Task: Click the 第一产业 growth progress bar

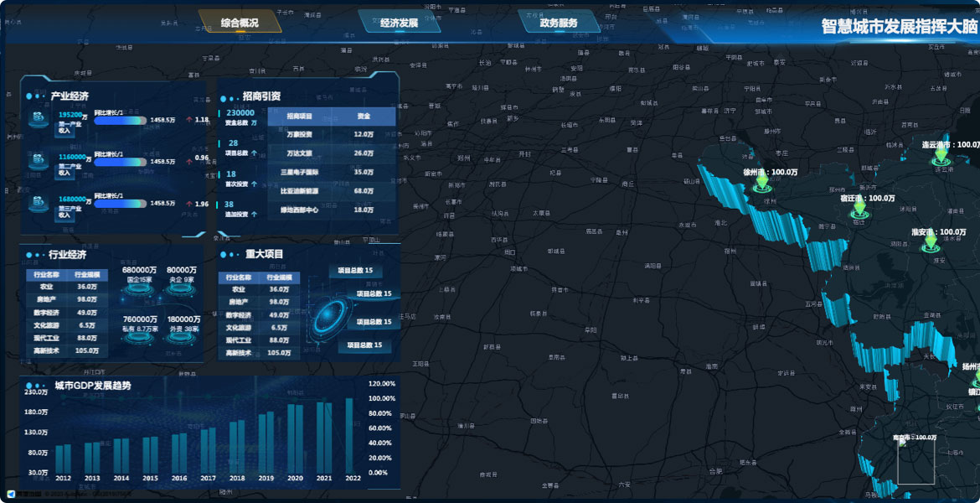Action: tap(121, 121)
